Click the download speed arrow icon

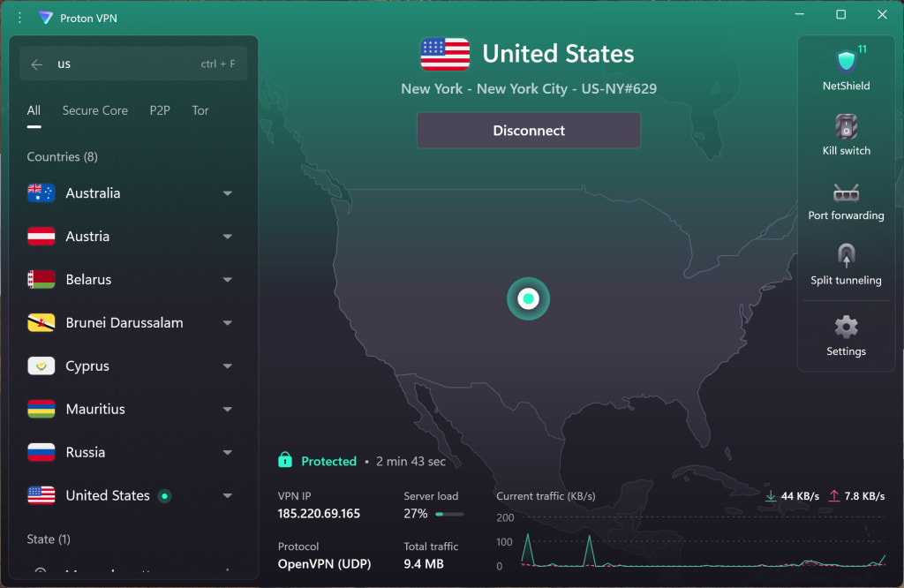[770, 496]
